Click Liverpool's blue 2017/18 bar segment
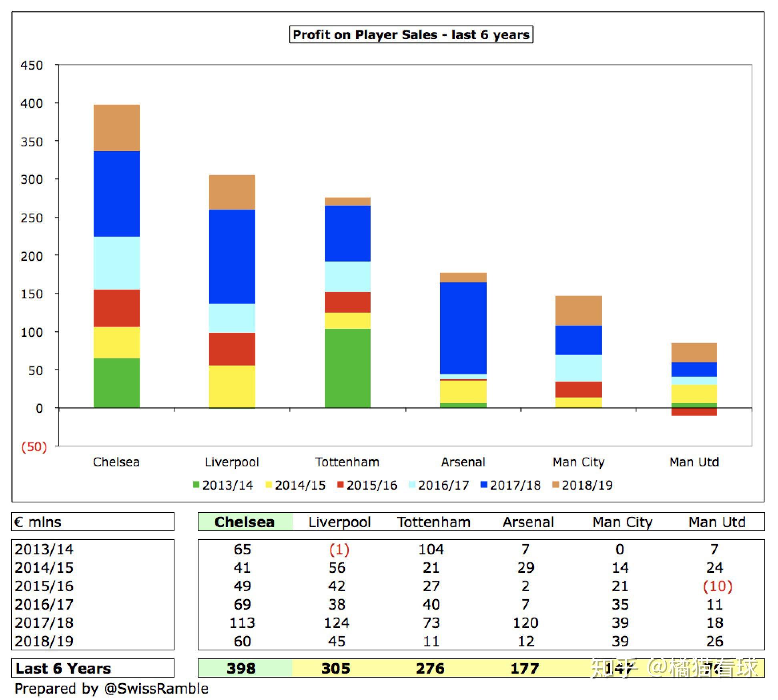This screenshot has height=700, width=778. click(x=232, y=256)
